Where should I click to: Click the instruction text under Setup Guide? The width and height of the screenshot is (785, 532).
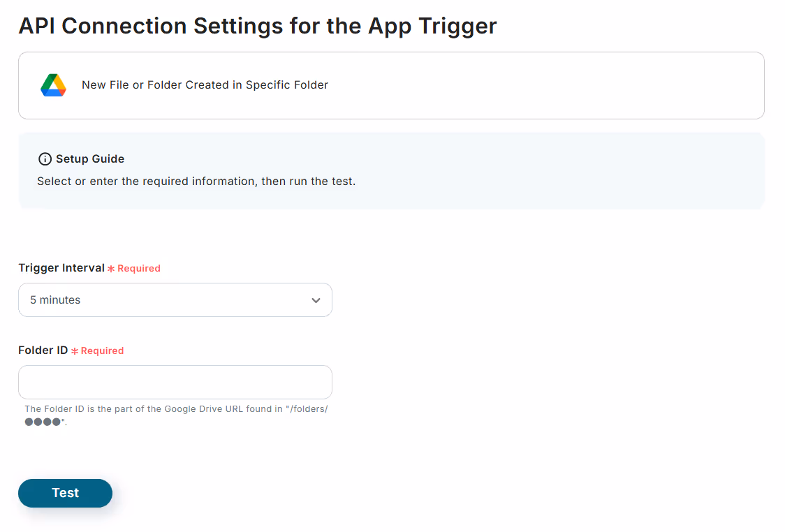[x=196, y=181]
